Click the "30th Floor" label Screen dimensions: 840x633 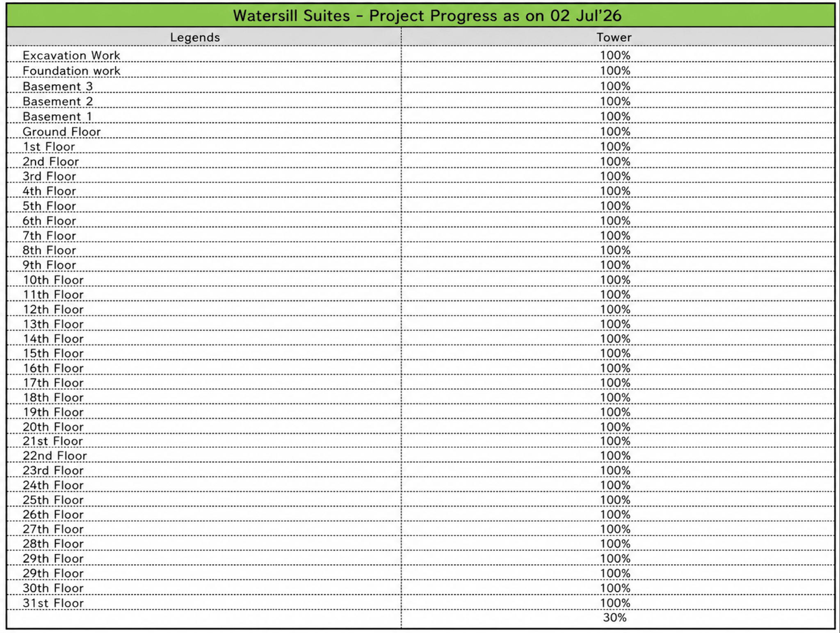pyautogui.click(x=53, y=588)
